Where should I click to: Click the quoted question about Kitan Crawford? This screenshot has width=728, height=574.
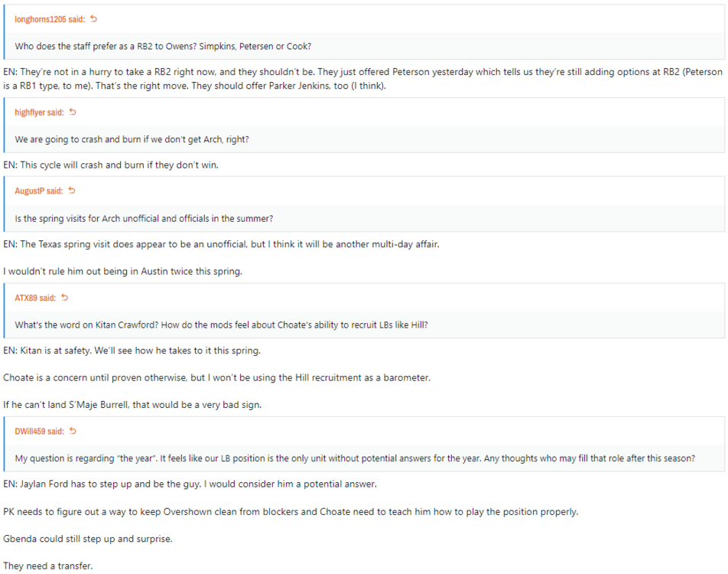click(221, 325)
